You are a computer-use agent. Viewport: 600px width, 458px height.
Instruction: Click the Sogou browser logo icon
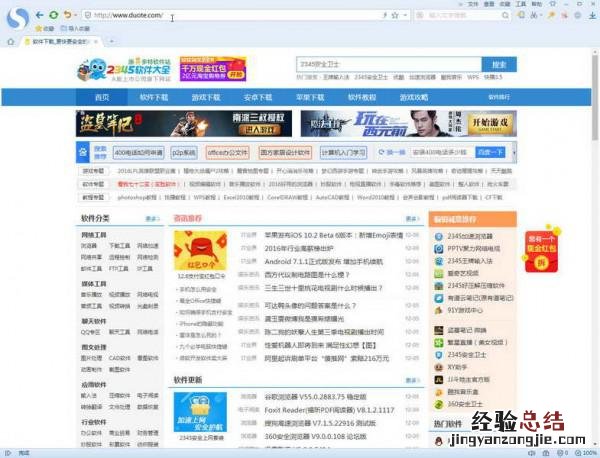[14, 16]
